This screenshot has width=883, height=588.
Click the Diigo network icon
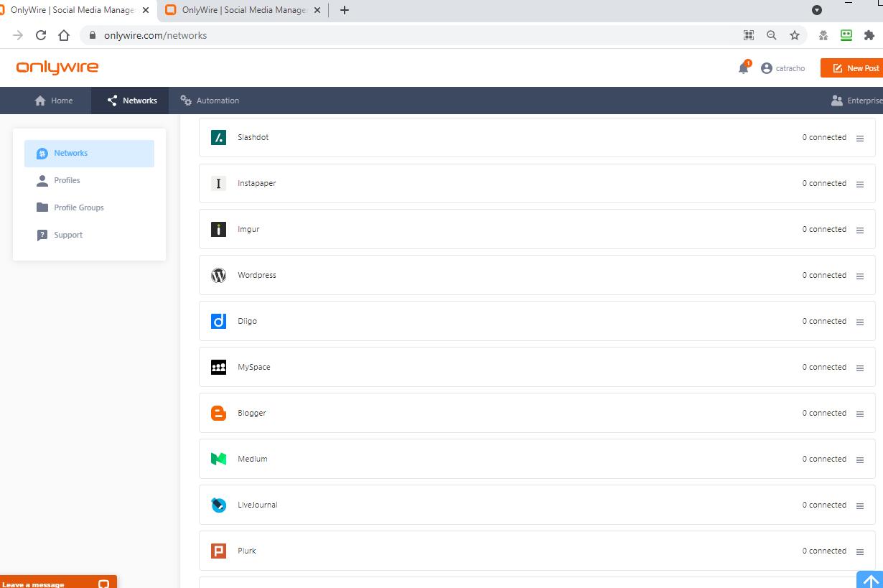[218, 321]
